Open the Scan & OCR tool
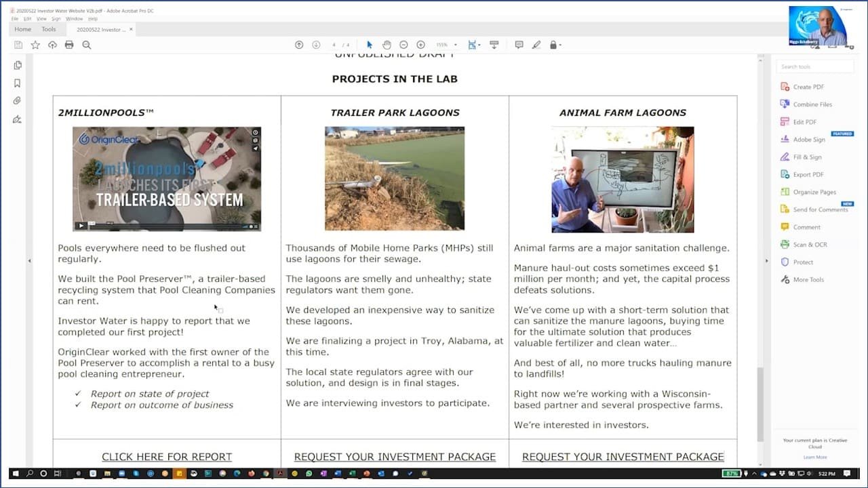The image size is (868, 488). click(x=804, y=245)
